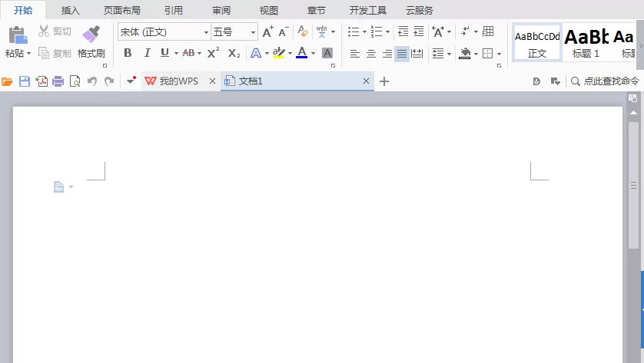Image resolution: width=644 pixels, height=363 pixels.
Task: Click the numbered list icon
Action: click(x=377, y=31)
